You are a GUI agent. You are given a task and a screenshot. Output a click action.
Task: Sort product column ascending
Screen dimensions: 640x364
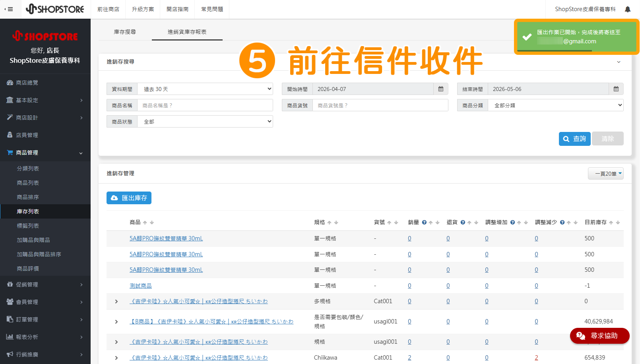point(145,223)
